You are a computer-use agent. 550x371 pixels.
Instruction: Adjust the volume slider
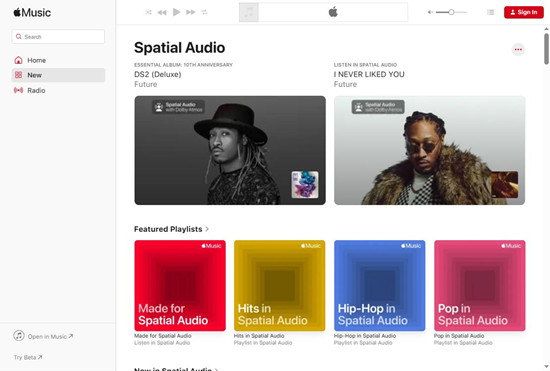coord(451,12)
